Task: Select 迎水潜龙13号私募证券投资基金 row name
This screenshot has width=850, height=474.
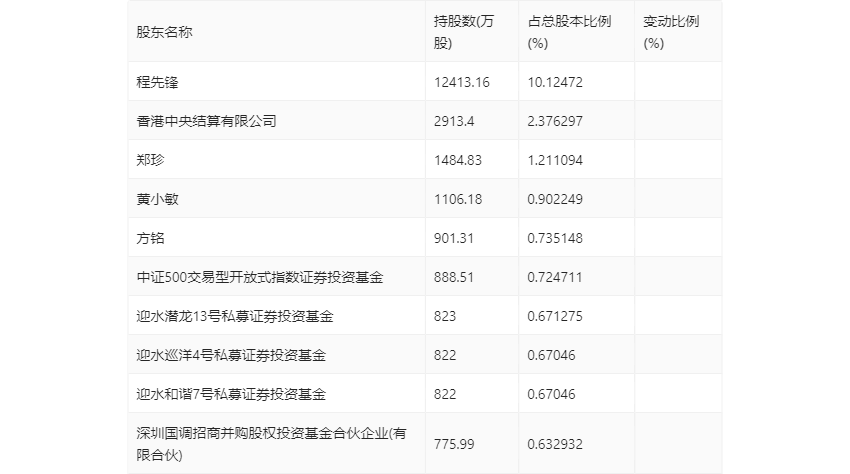Action: 235,316
